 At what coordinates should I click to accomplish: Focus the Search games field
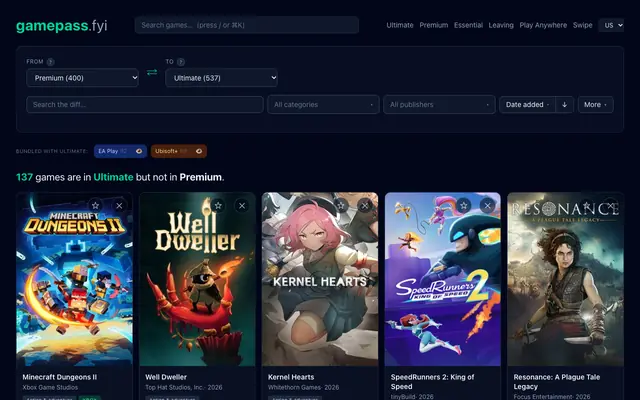pos(247,25)
